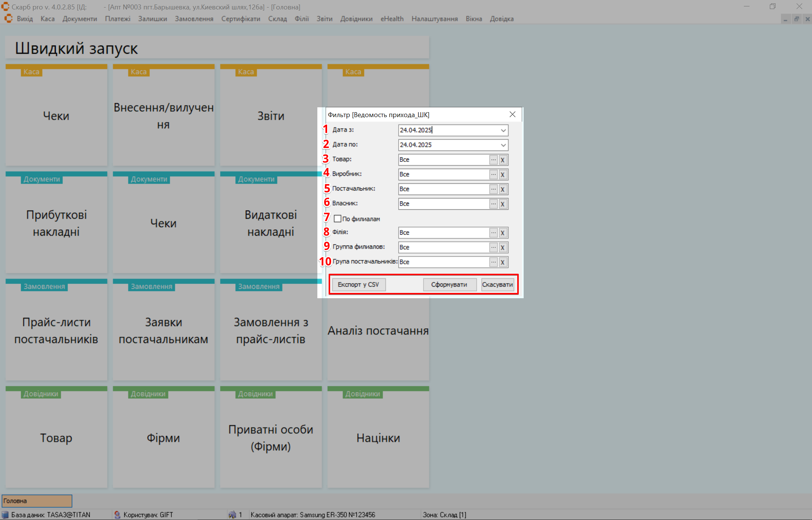The image size is (812, 520).
Task: Open the browse button for Постачальник field
Action: tap(493, 189)
